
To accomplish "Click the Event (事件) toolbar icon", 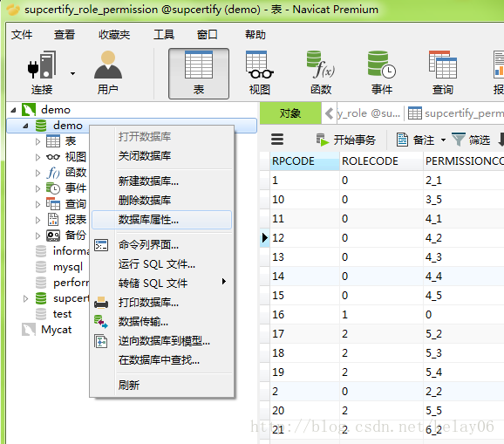I will pos(382,65).
